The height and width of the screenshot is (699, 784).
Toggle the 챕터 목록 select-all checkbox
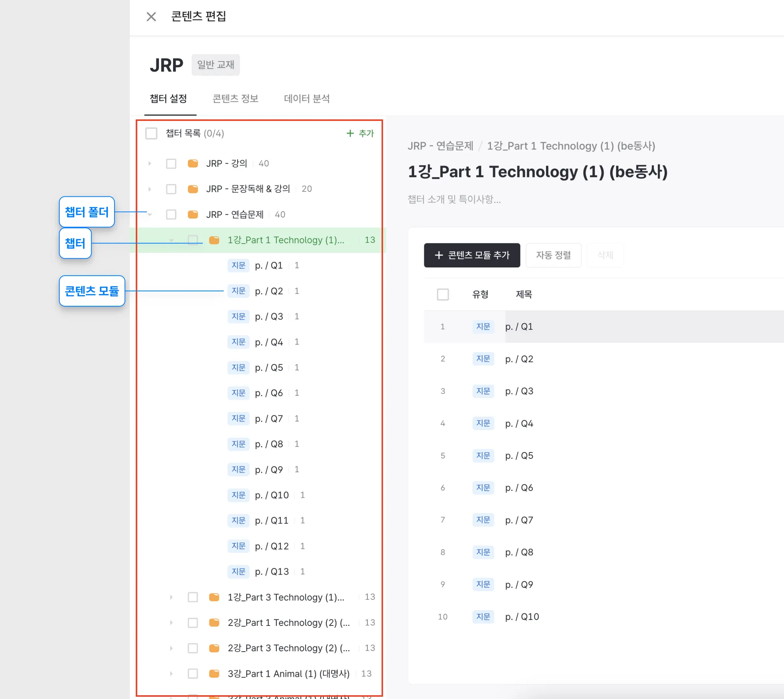click(x=151, y=133)
